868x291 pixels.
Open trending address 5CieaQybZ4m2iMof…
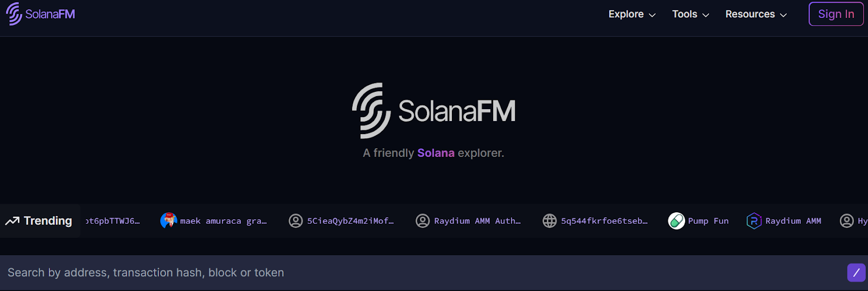coord(350,221)
